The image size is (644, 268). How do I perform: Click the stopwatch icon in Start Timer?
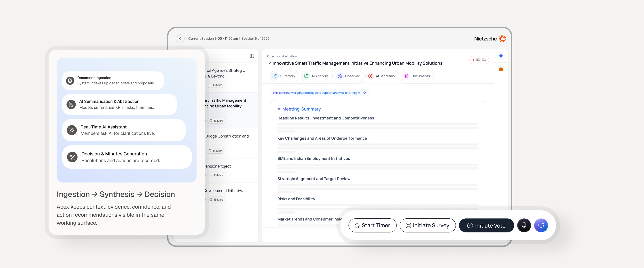pos(357,226)
